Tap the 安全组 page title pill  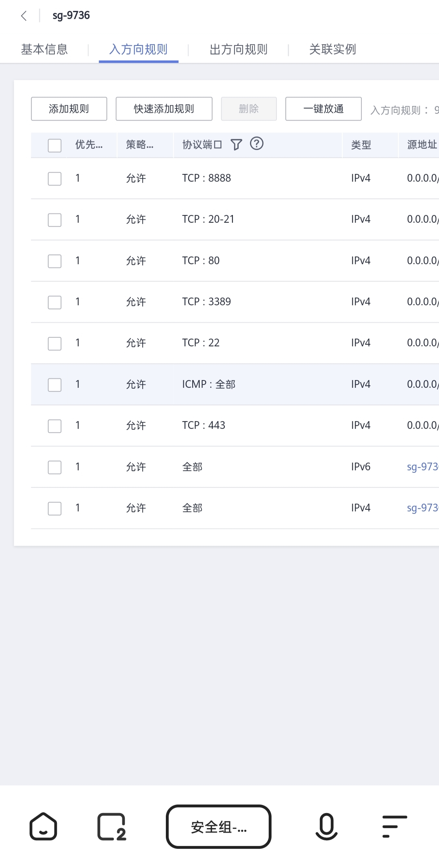pyautogui.click(x=219, y=827)
